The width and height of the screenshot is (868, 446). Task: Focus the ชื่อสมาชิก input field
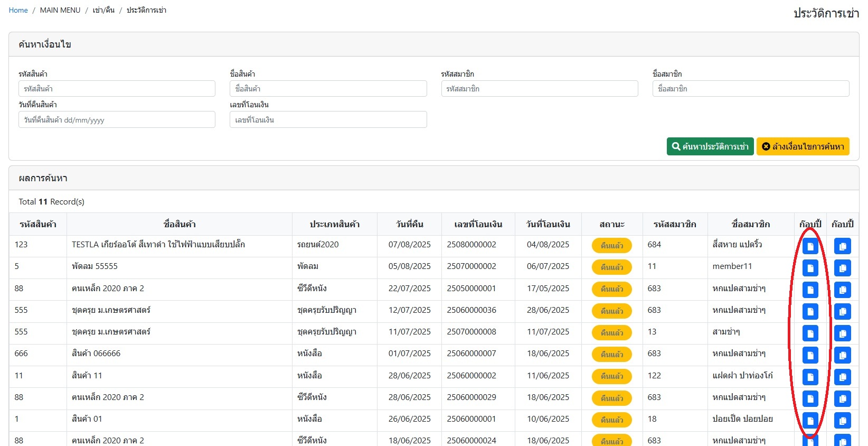click(x=751, y=88)
